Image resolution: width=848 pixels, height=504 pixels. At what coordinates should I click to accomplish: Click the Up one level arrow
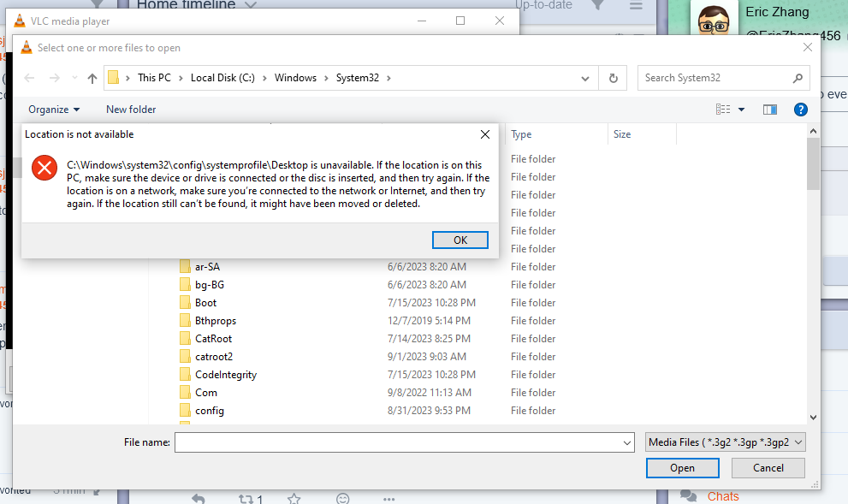92,78
